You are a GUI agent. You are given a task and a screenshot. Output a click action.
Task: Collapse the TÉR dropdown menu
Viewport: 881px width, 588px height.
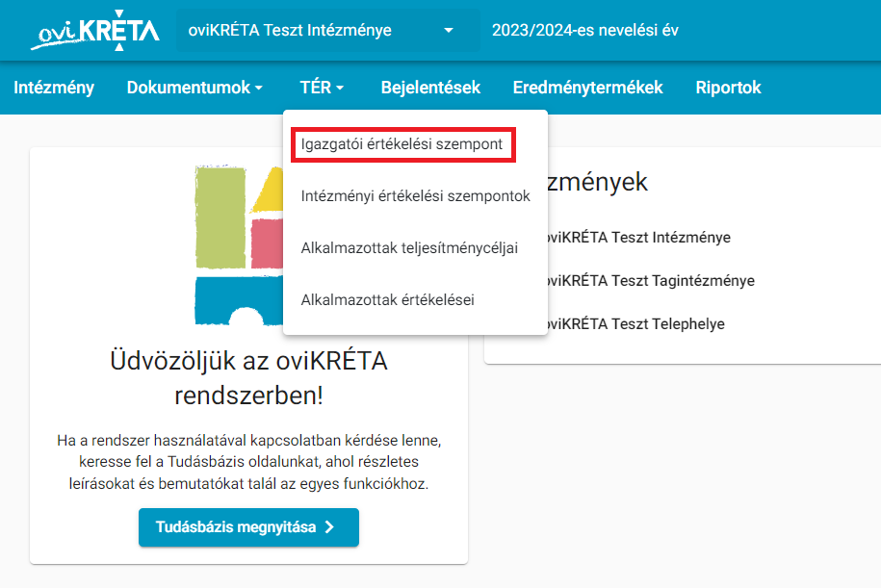[322, 88]
